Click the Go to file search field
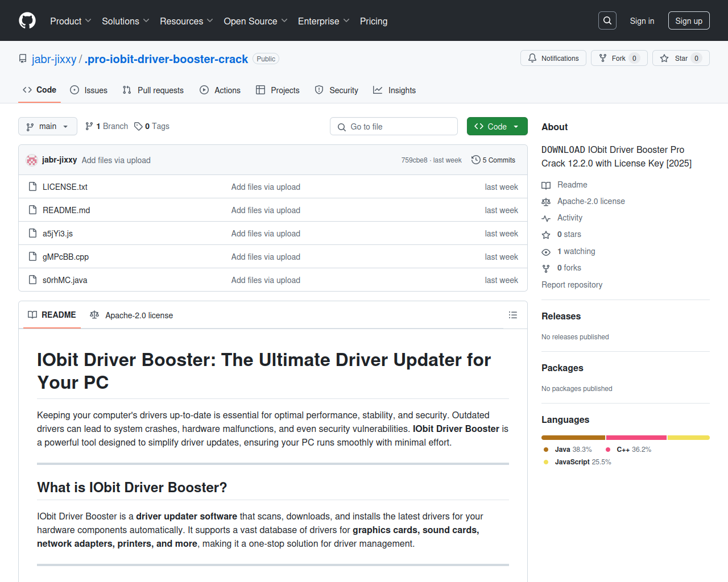 click(394, 126)
